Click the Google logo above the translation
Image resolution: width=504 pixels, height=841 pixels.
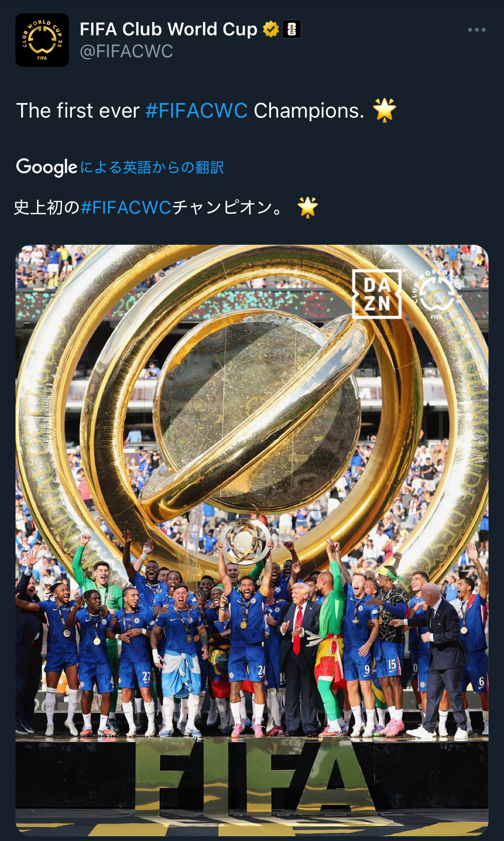click(x=47, y=167)
